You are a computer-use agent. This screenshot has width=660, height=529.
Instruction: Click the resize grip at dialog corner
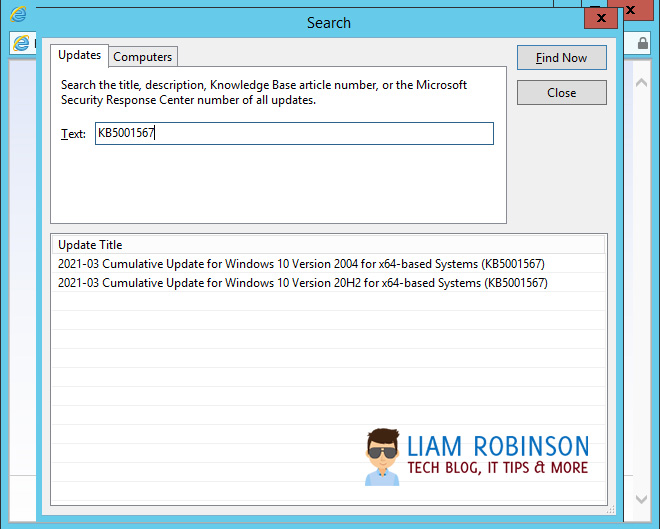pos(611,510)
